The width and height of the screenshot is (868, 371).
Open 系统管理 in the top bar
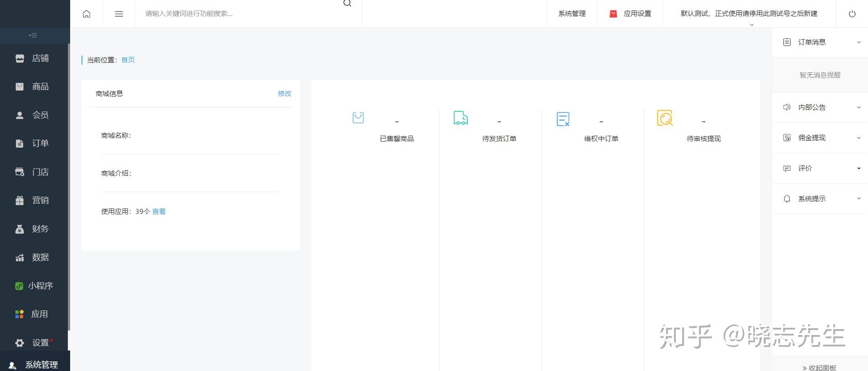click(572, 14)
